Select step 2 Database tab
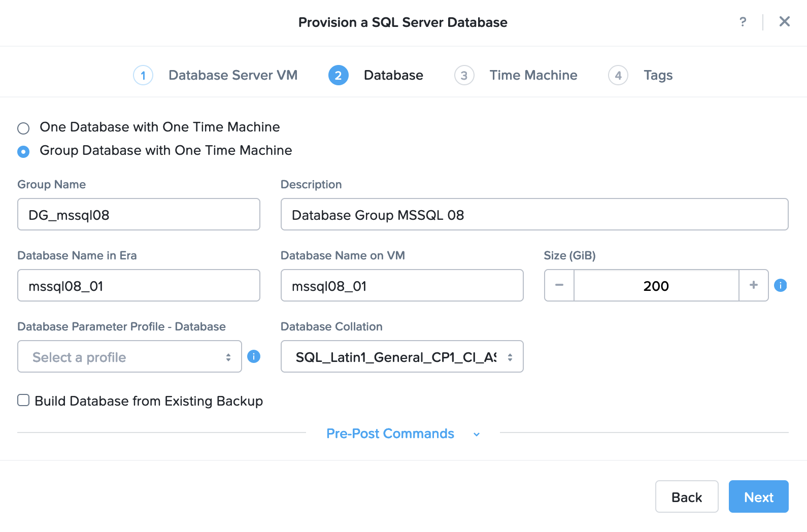This screenshot has height=532, width=807. pyautogui.click(x=376, y=75)
